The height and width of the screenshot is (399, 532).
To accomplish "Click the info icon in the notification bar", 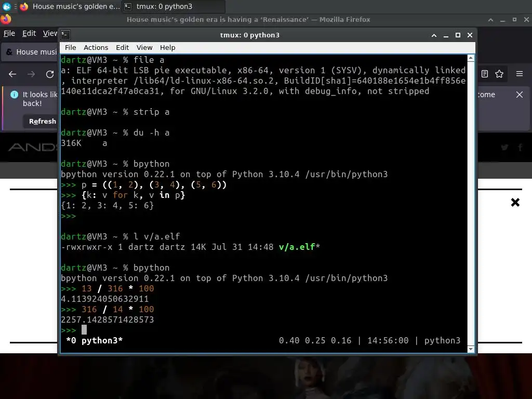I will click(x=14, y=95).
